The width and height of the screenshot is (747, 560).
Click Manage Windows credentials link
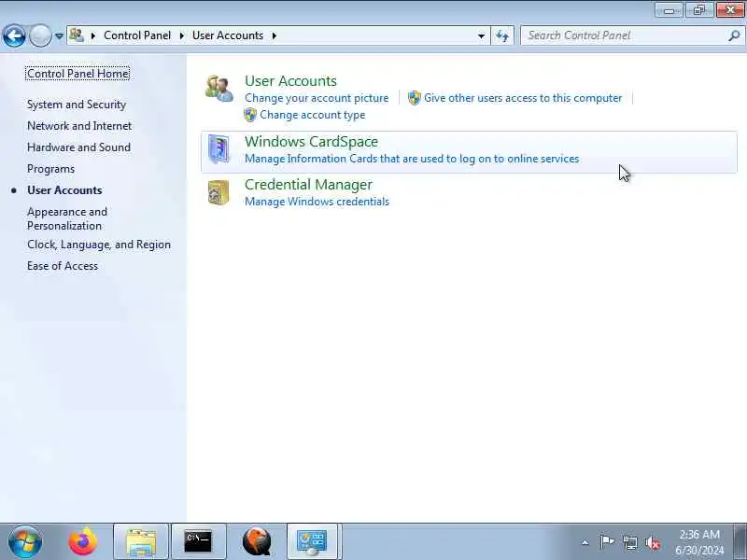[x=317, y=202]
